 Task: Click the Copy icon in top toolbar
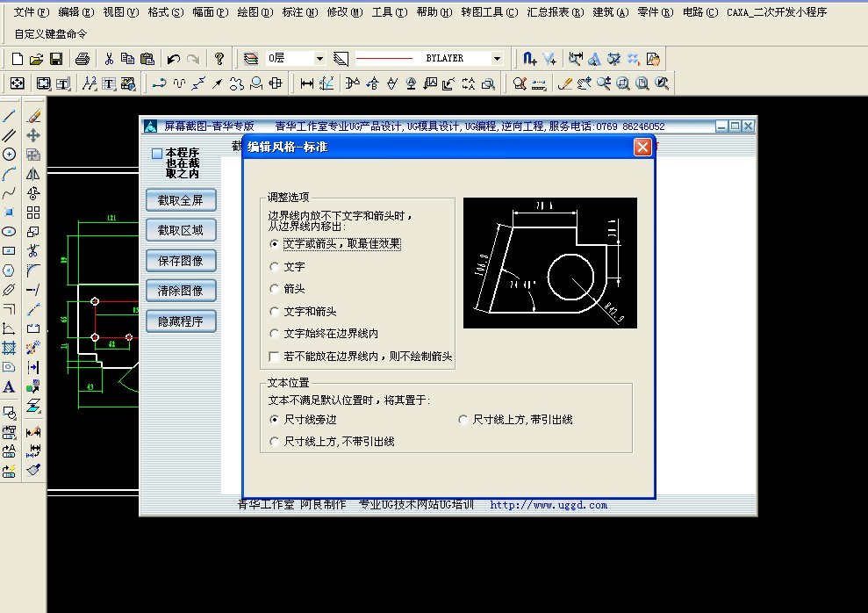click(128, 59)
